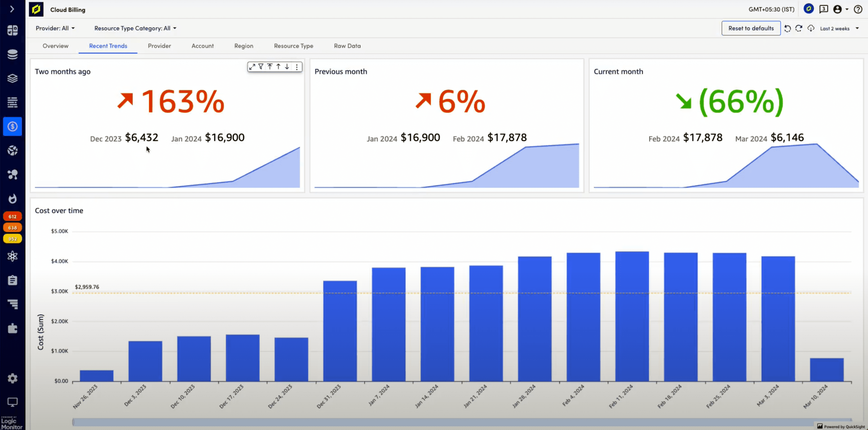868x430 pixels.
Task: Open the Dashboards sidebar icon
Action: point(12,30)
